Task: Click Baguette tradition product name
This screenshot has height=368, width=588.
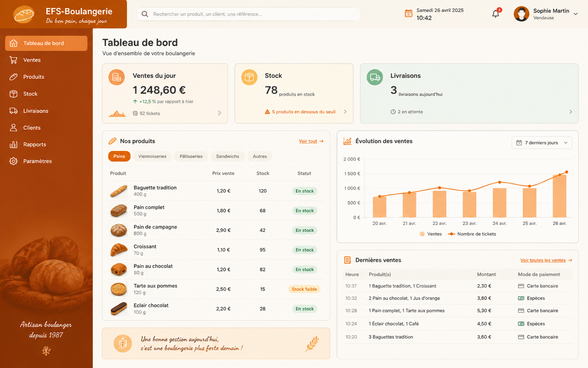Action: pos(155,188)
